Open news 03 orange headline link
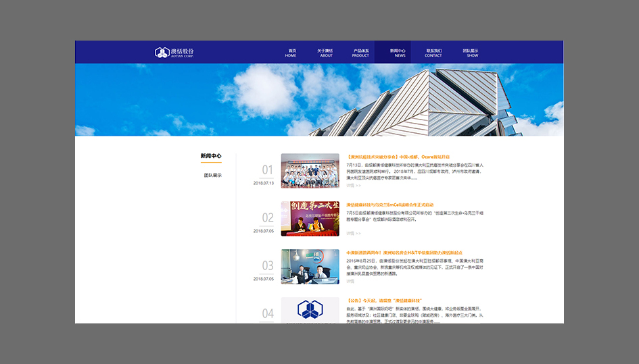 click(404, 253)
